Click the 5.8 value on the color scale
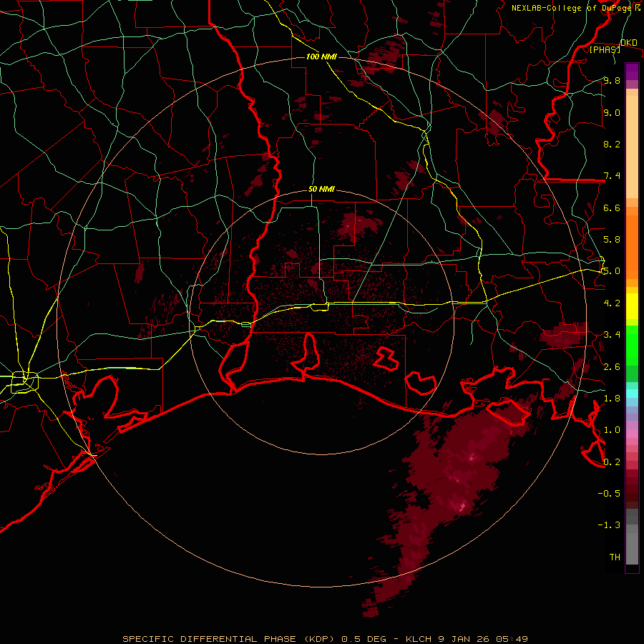Screen dimensions: 644x644 coord(612,240)
